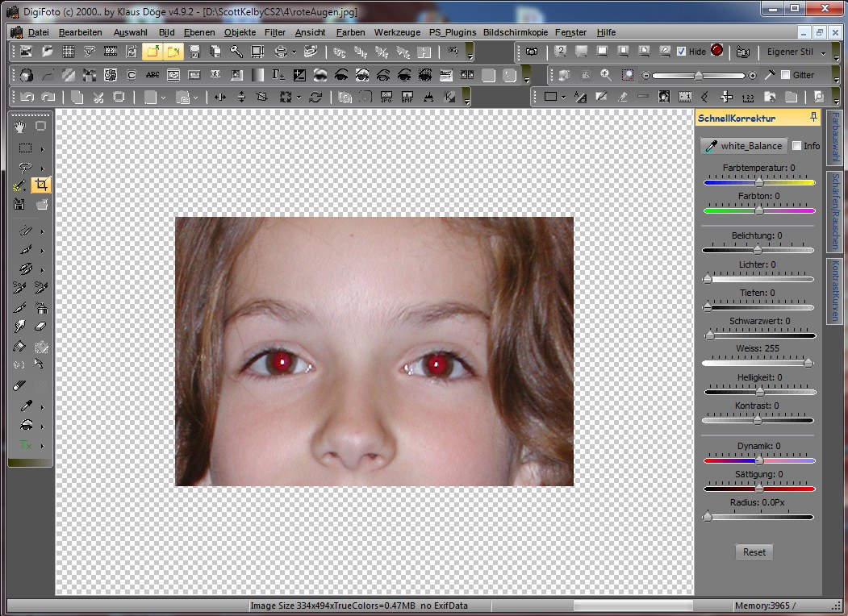This screenshot has width=848, height=616.
Task: Expand the rectangle shape dropdown arrow
Action: click(x=565, y=97)
